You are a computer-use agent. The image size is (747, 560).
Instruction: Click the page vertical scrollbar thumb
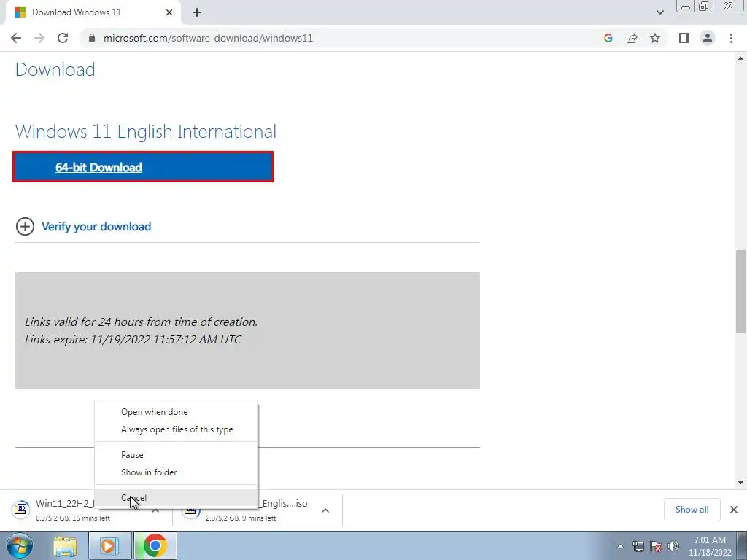coord(740,292)
